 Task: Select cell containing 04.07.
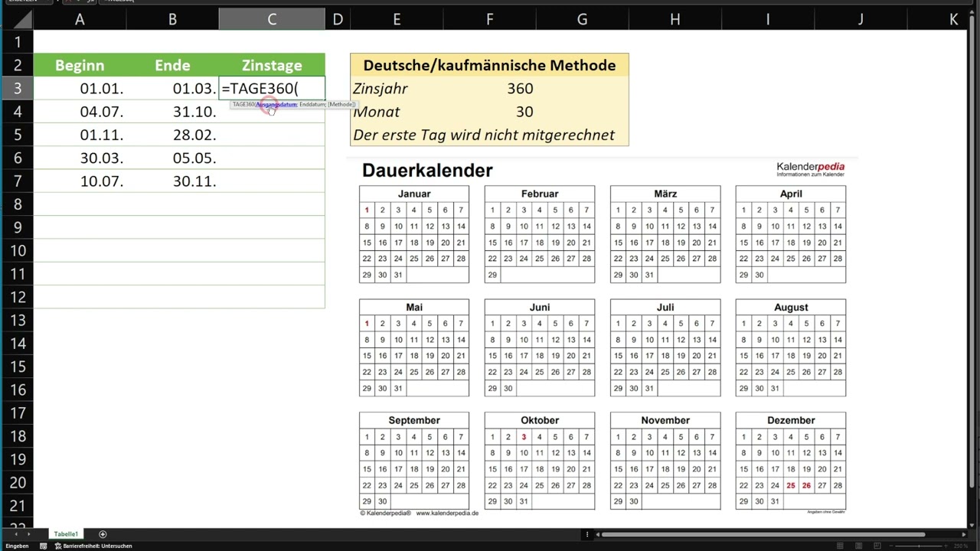80,112
